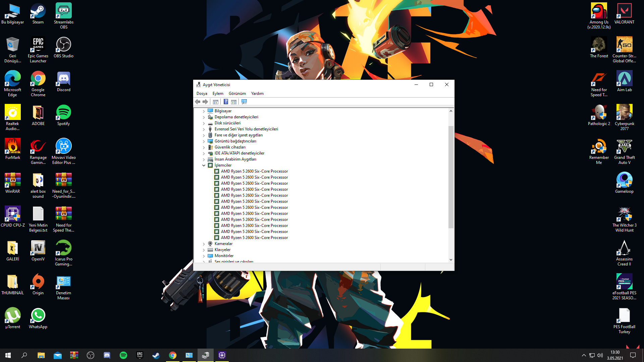
Task: Open the Görünüm menu
Action: click(237, 94)
